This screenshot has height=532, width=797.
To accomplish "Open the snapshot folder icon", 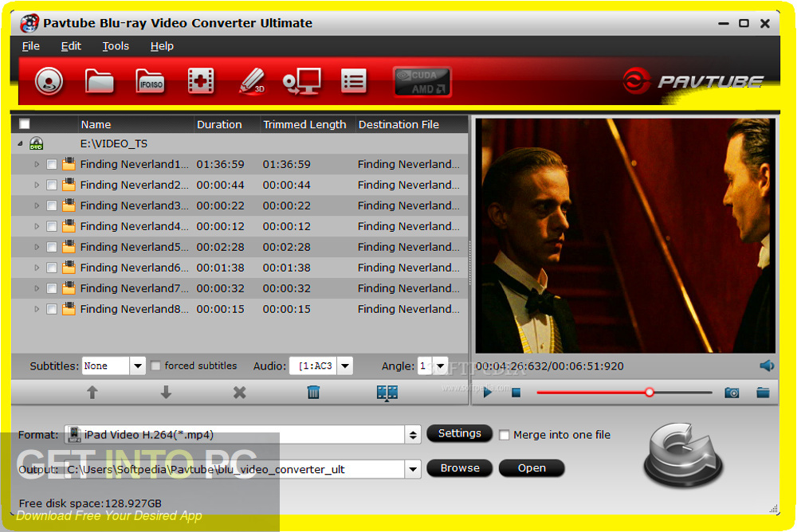I will coord(763,393).
